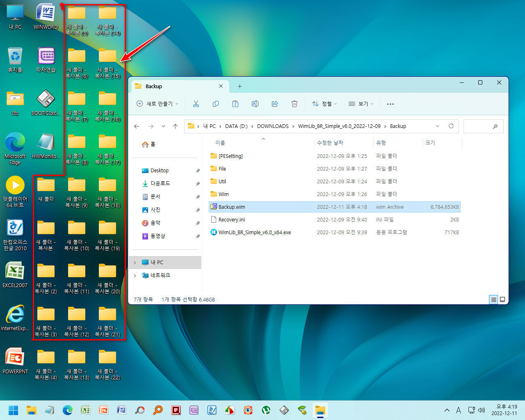The image size is (525, 420).
Task: Click the Rename icon in Explorer toolbar
Action: click(x=255, y=104)
